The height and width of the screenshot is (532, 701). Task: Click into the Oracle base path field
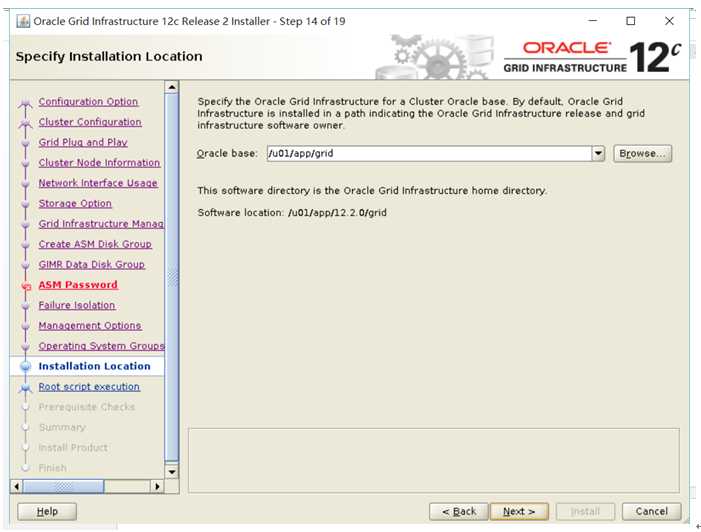click(429, 153)
